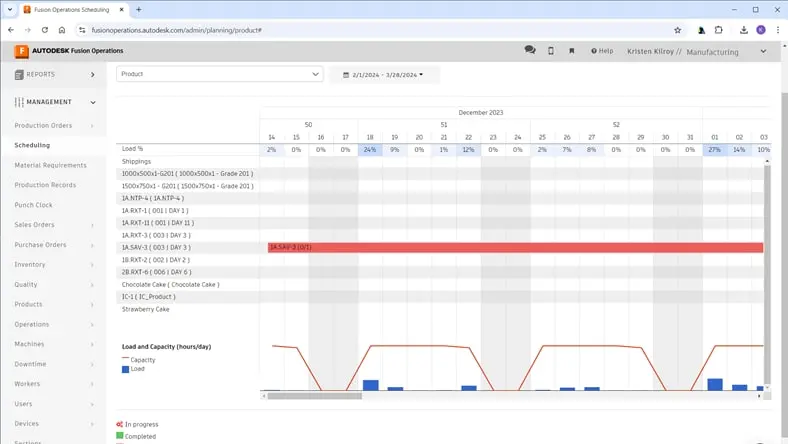Open the Users menu item
The height and width of the screenshot is (444, 788).
[23, 404]
